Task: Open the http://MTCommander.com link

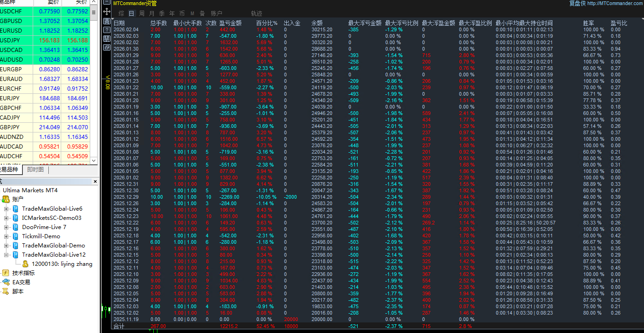Action: (615, 3)
